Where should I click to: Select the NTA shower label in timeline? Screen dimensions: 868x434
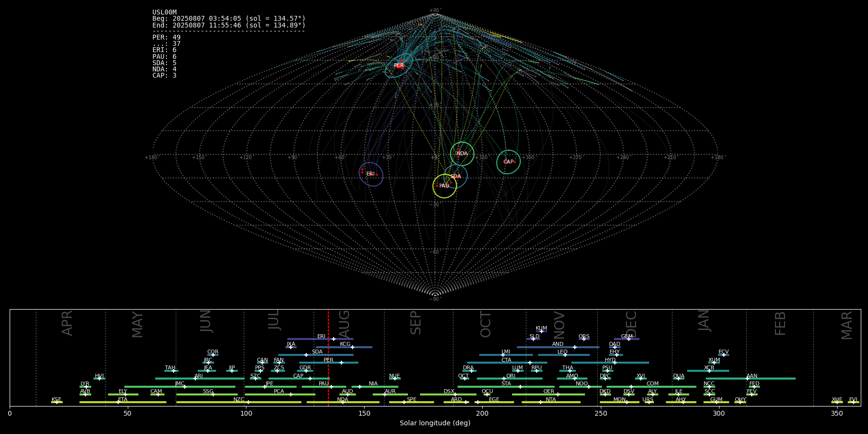(551, 400)
